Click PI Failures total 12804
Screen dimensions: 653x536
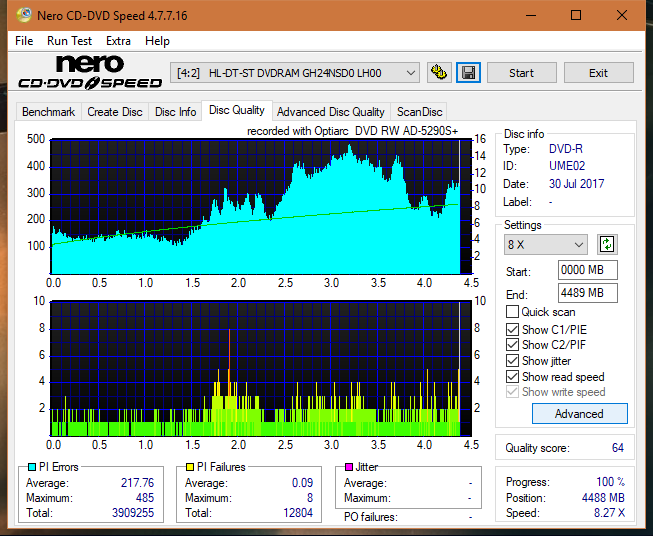tap(298, 513)
